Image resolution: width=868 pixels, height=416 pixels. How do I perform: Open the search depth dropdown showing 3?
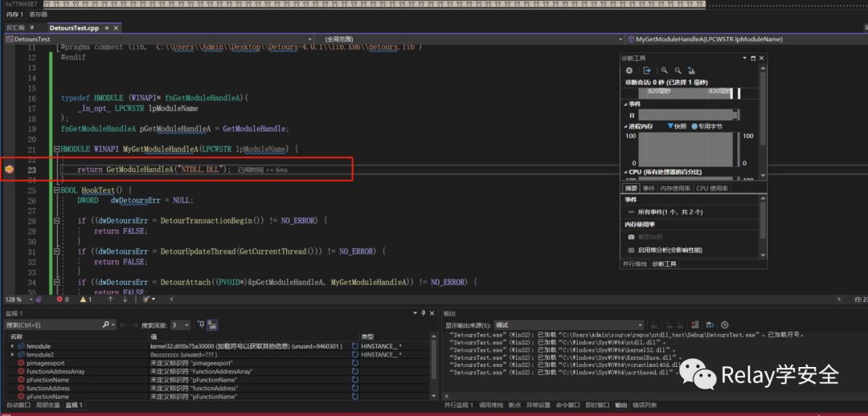[x=186, y=324]
